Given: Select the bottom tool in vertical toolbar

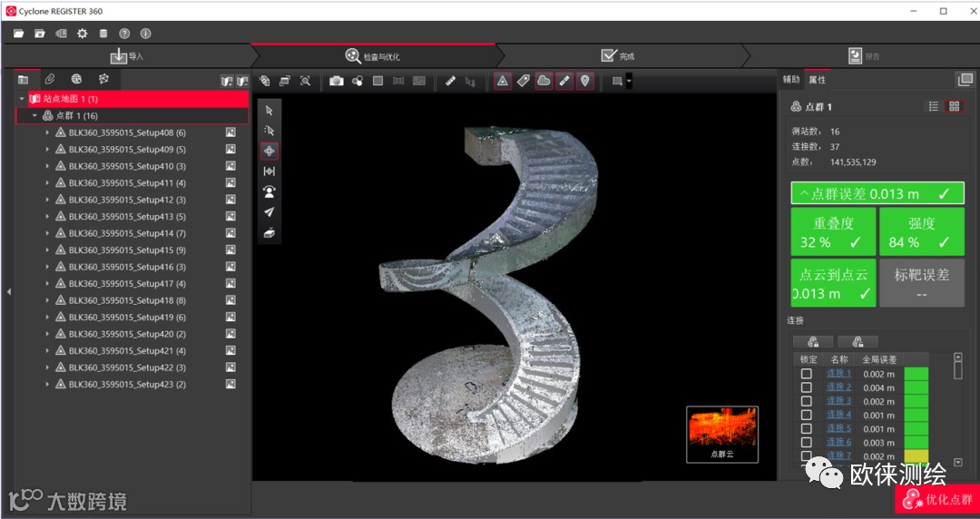Looking at the screenshot, I should point(269,232).
